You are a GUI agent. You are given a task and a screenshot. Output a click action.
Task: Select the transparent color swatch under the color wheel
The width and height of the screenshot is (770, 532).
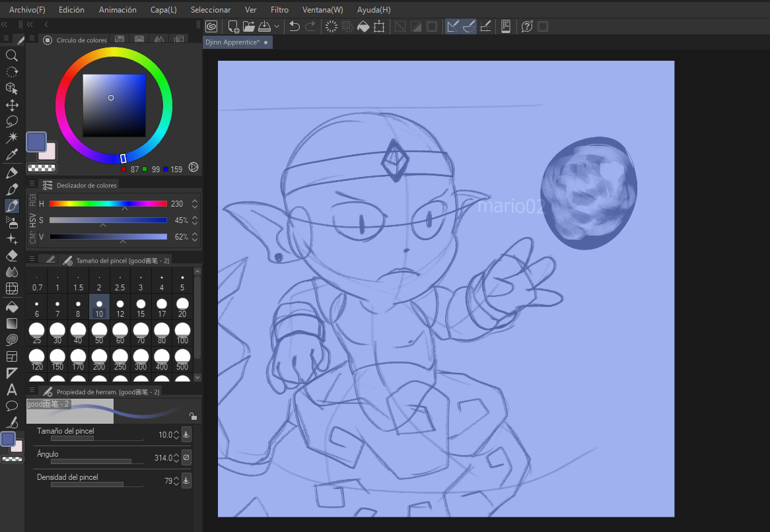42,168
